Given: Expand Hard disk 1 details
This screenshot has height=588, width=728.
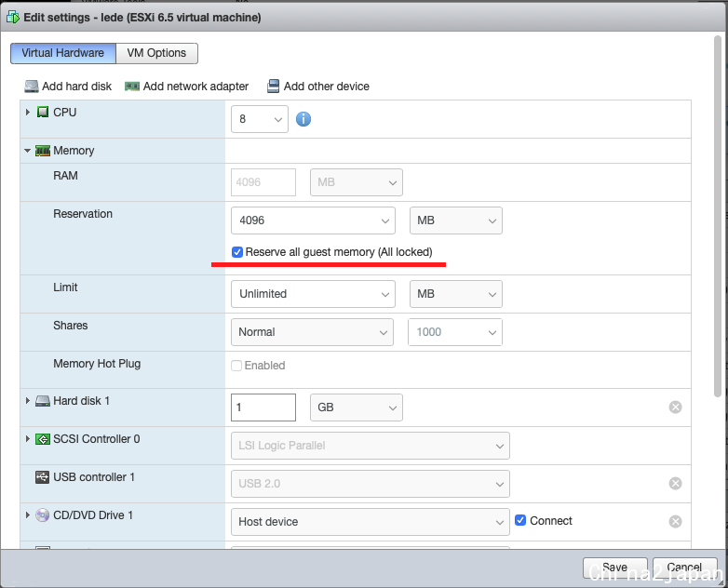Looking at the screenshot, I should 27,400.
